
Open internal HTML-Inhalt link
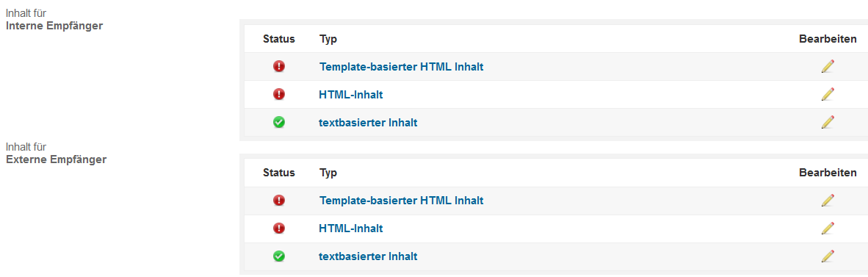pos(351,95)
